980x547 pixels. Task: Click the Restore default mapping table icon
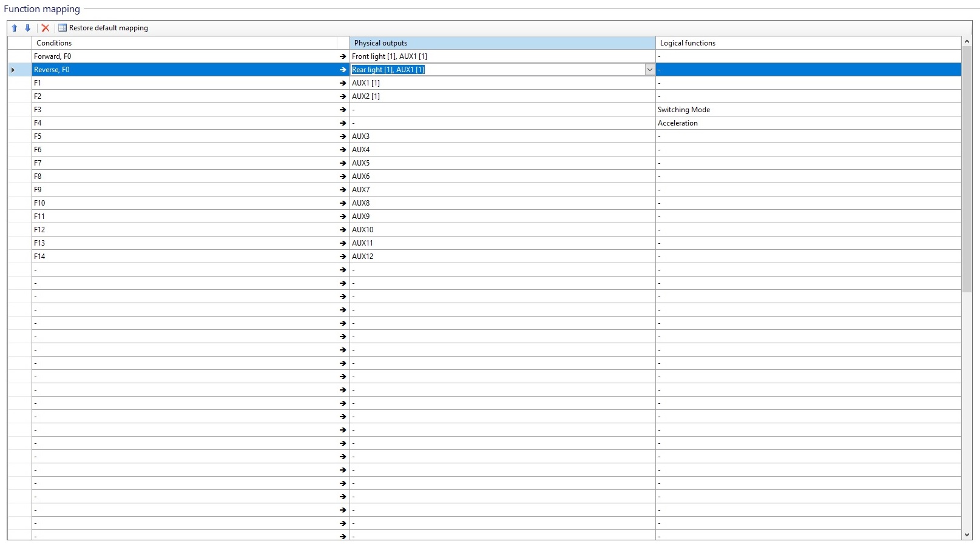tap(63, 28)
